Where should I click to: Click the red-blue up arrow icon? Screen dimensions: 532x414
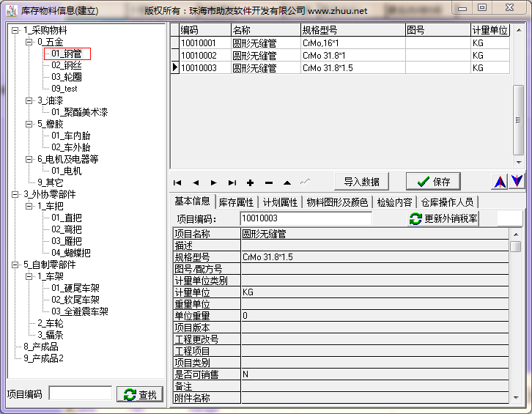coord(500,182)
